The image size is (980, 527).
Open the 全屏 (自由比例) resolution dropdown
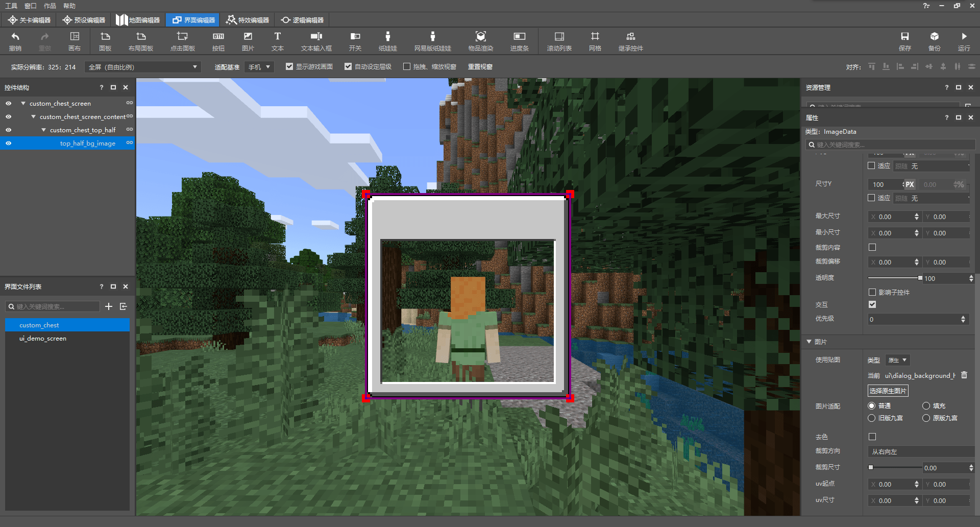143,67
